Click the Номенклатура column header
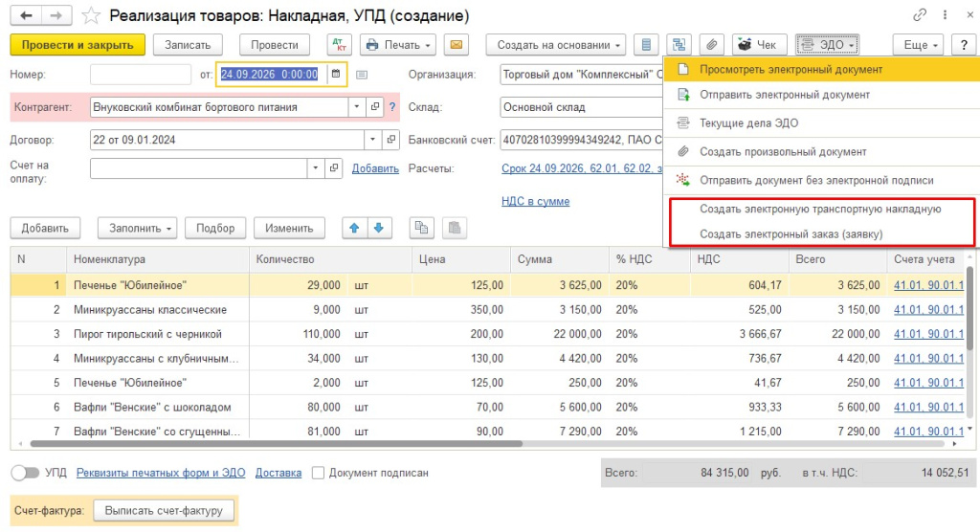980x532 pixels. click(158, 259)
